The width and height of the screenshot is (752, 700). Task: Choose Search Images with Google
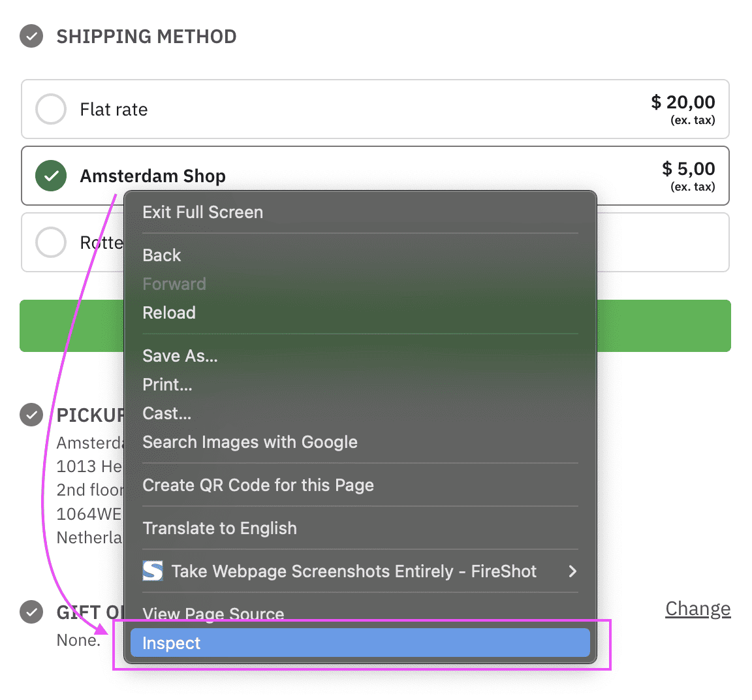pos(250,442)
